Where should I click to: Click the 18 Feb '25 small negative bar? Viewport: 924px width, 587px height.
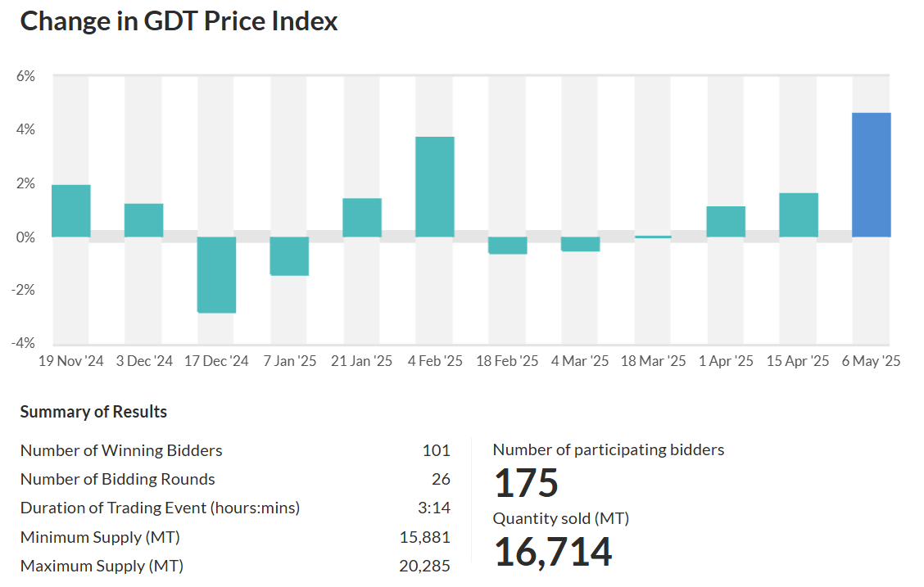pyautogui.click(x=507, y=245)
